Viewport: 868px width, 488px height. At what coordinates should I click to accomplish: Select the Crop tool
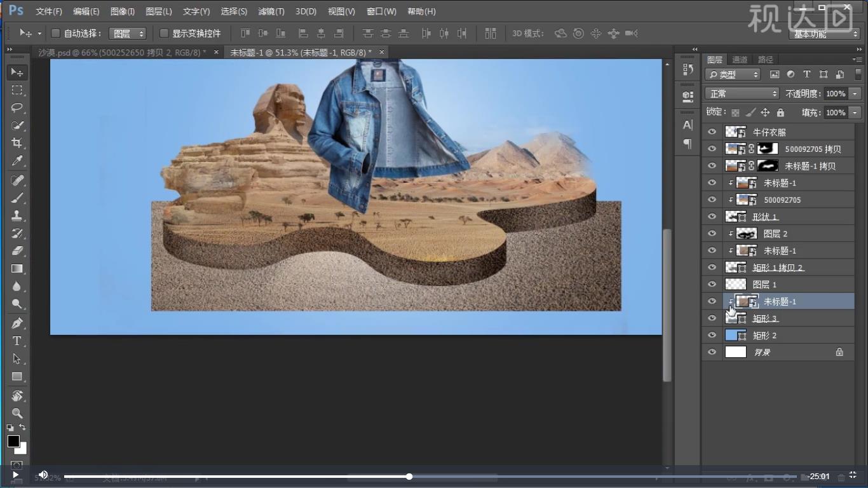(17, 143)
